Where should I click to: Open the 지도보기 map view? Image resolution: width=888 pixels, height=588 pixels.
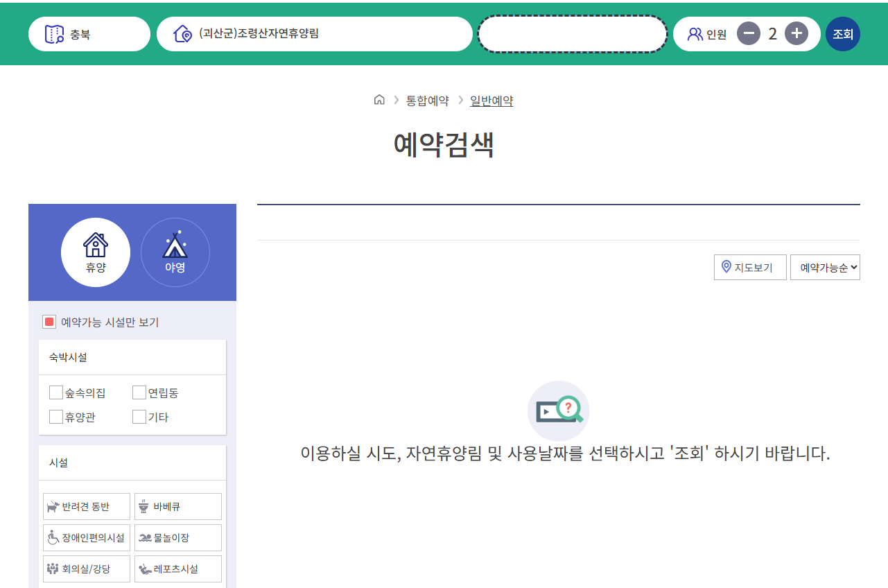click(x=750, y=267)
